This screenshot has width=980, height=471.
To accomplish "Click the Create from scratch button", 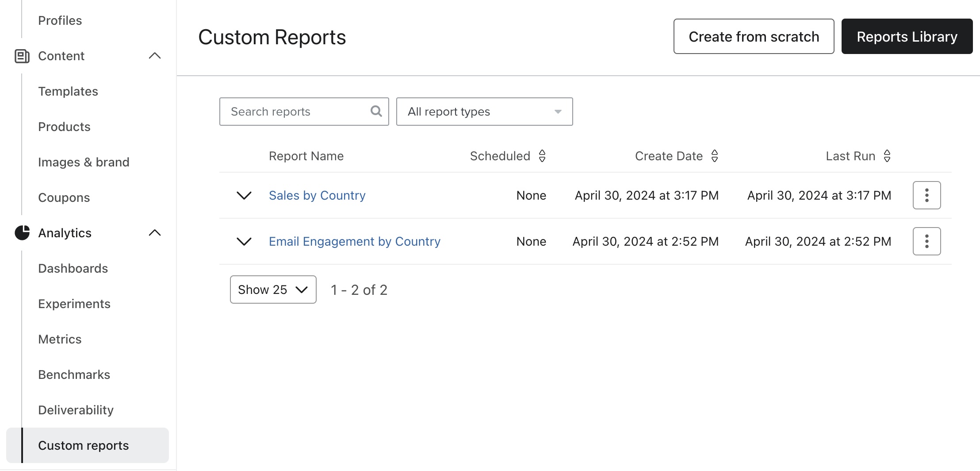I will 753,36.
